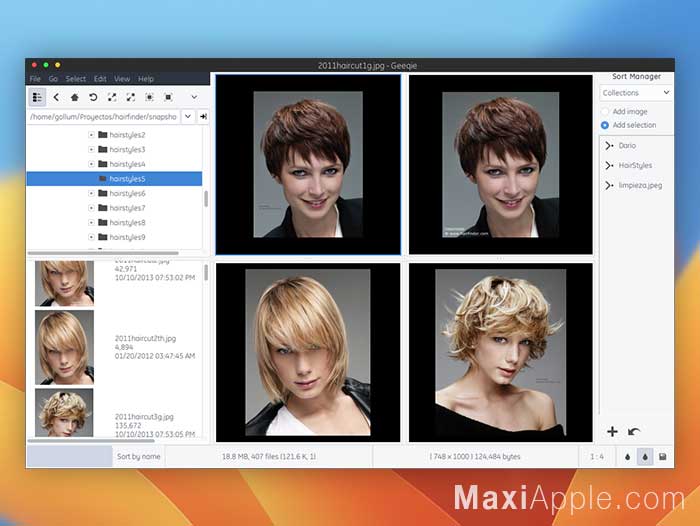This screenshot has height=526, width=700.
Task: Click the hairstyles4 folder icon
Action: [103, 164]
